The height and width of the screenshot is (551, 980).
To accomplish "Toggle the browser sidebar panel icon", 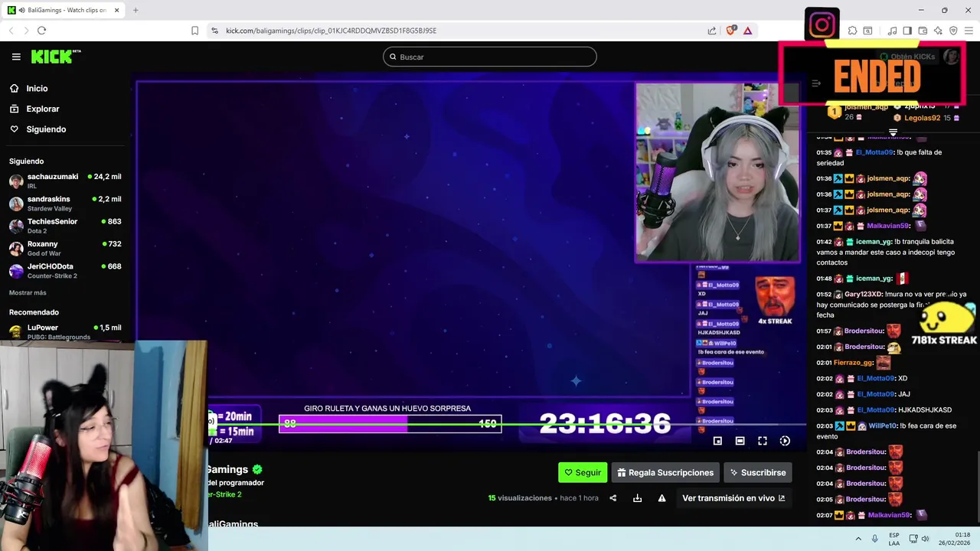I will tap(907, 31).
